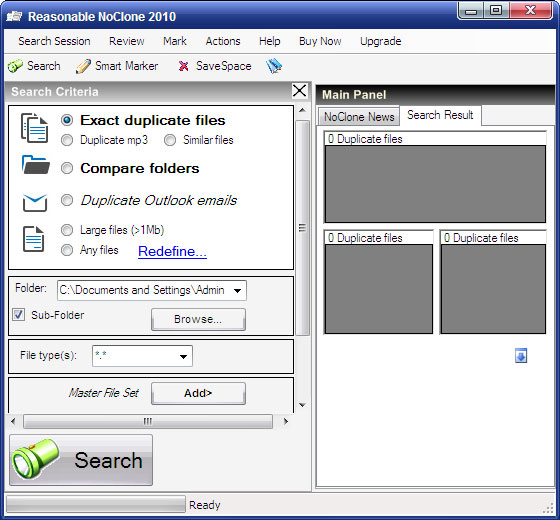This screenshot has width=560, height=520.
Task: Click the Compare folders folder icon
Action: (35, 165)
